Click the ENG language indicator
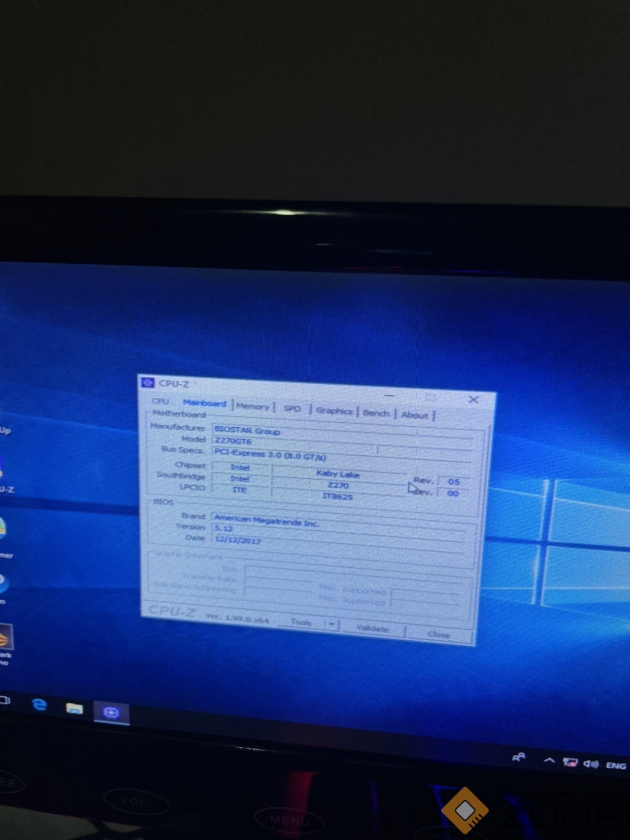 [x=616, y=766]
